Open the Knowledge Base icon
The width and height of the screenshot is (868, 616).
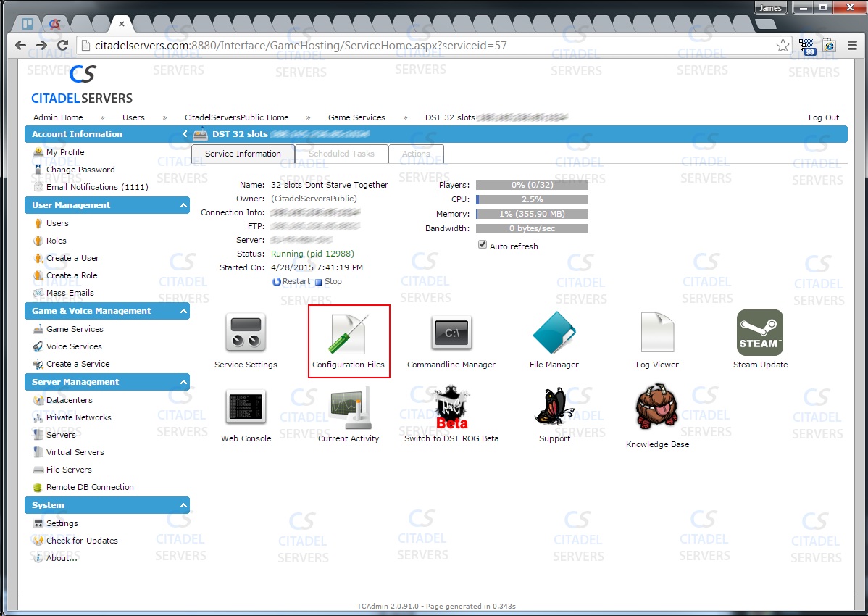pyautogui.click(x=657, y=409)
